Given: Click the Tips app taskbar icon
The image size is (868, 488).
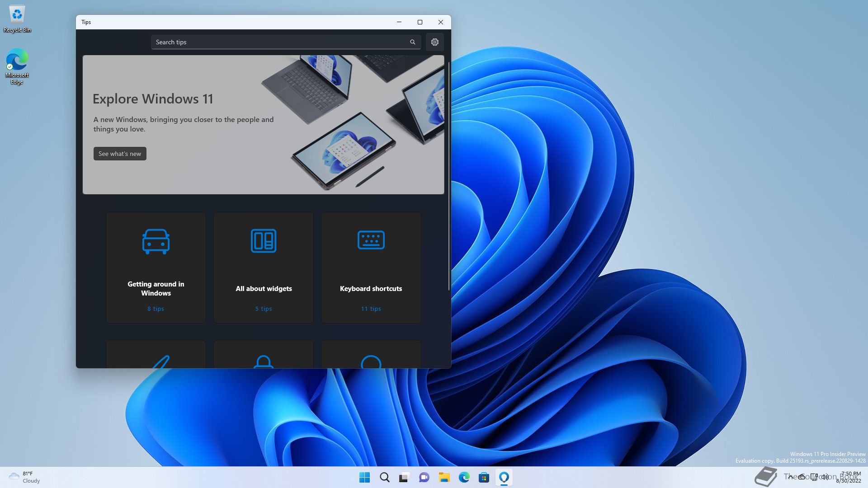Looking at the screenshot, I should (504, 477).
